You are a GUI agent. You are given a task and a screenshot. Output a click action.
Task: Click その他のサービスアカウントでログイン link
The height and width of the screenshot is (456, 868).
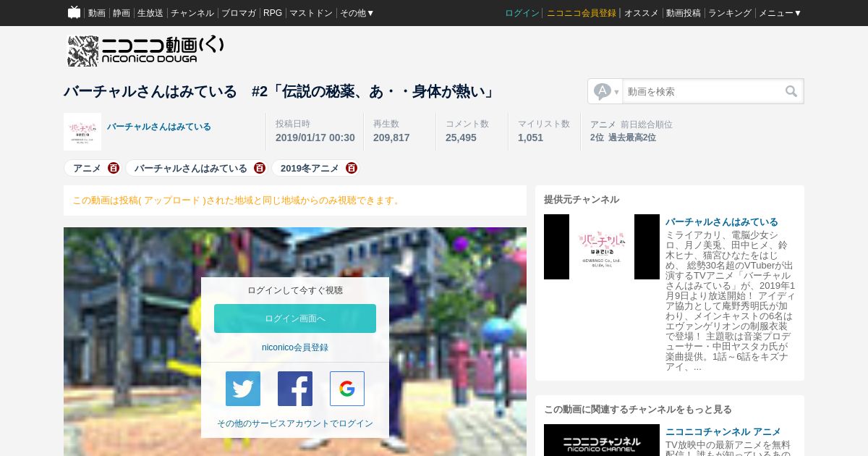pyautogui.click(x=295, y=423)
